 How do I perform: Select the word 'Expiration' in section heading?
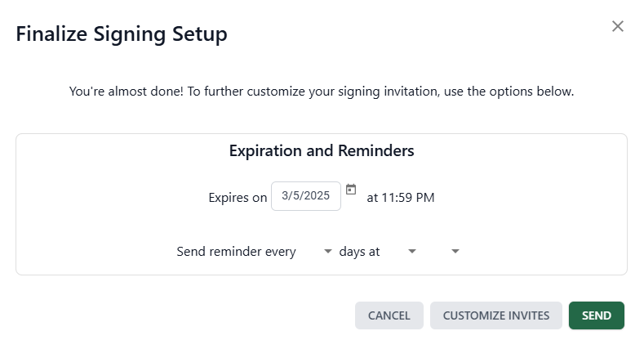(265, 151)
